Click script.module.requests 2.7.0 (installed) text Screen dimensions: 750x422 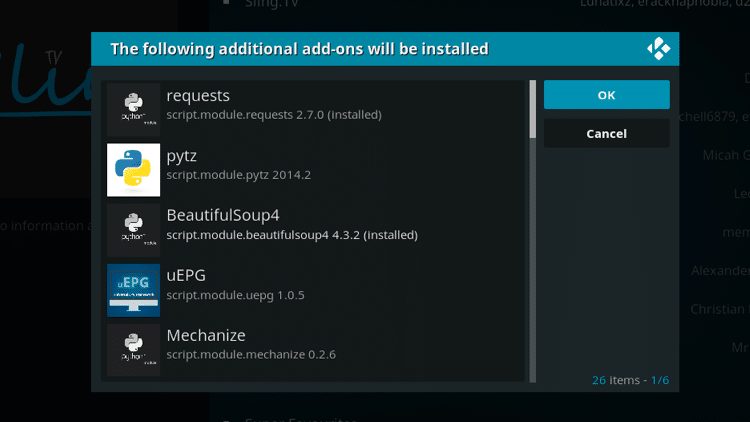[274, 115]
